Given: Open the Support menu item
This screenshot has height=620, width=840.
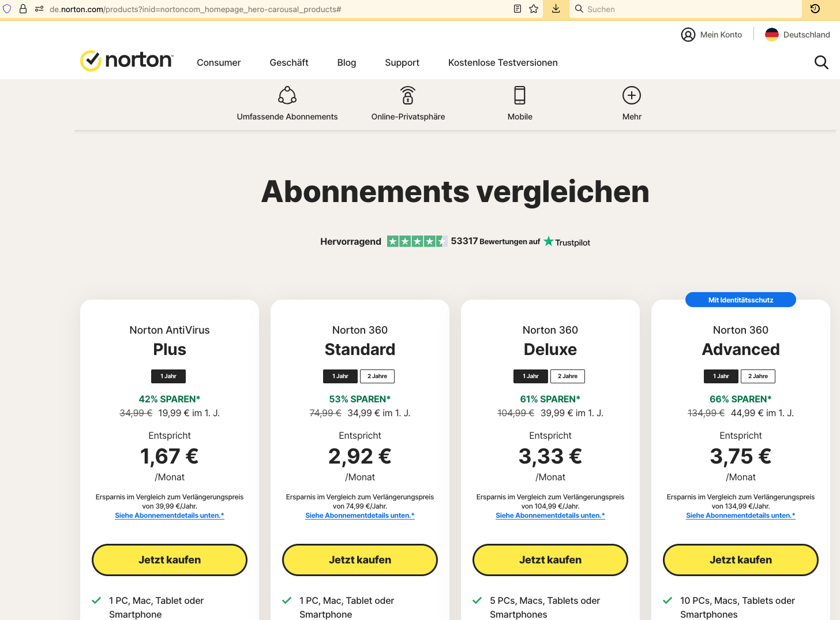Looking at the screenshot, I should 402,62.
